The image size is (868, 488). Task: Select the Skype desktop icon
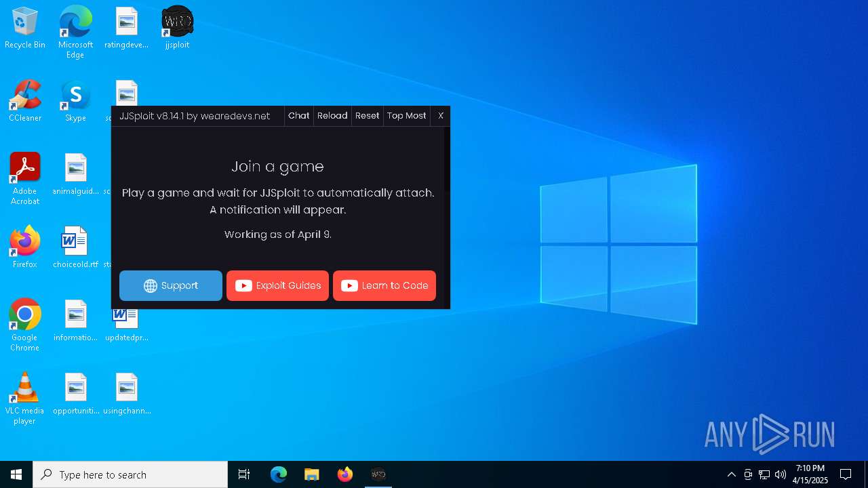(x=75, y=102)
